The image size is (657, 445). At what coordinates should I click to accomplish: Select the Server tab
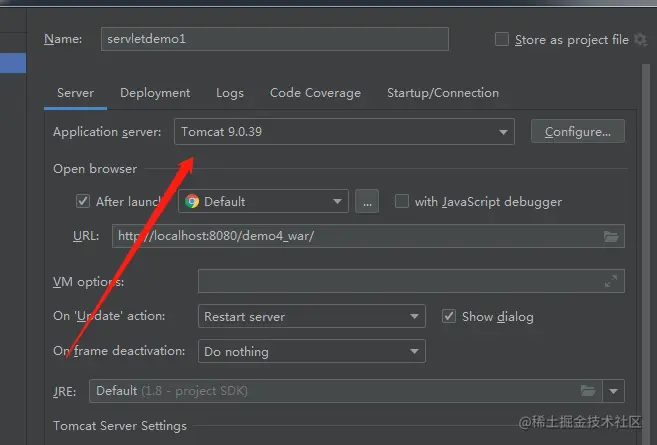point(75,93)
